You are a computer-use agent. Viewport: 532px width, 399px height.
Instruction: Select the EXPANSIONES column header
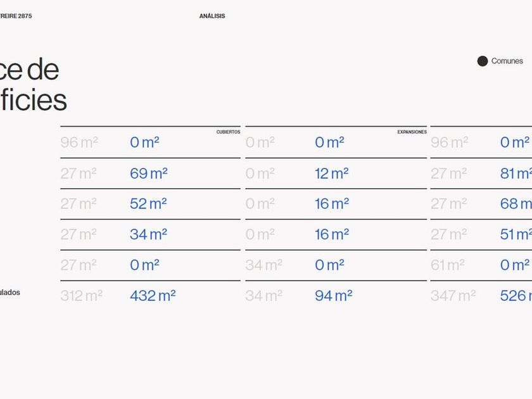[412, 132]
